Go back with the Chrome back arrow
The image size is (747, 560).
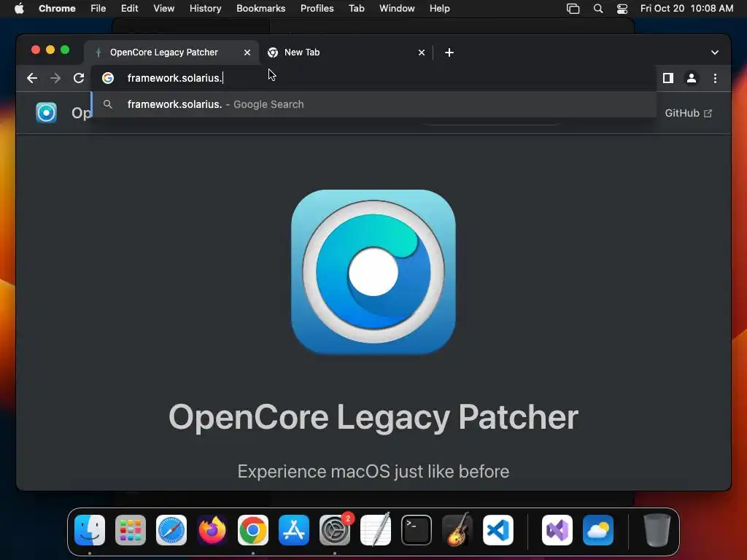click(32, 78)
